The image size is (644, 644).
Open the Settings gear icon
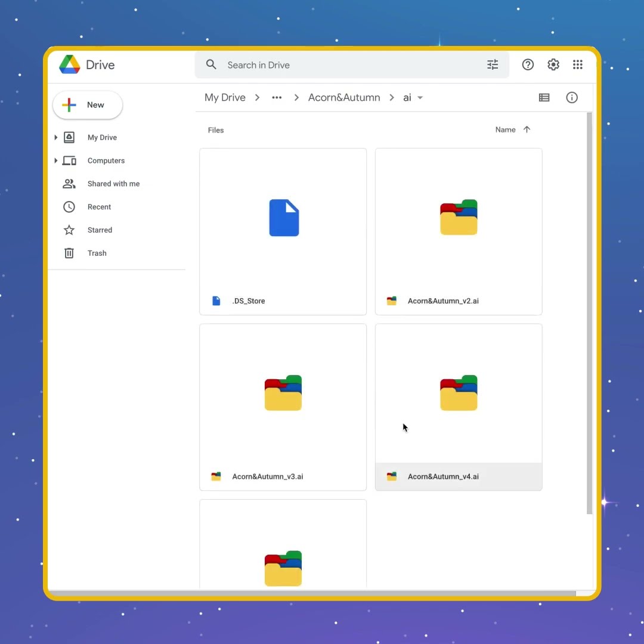[553, 64]
